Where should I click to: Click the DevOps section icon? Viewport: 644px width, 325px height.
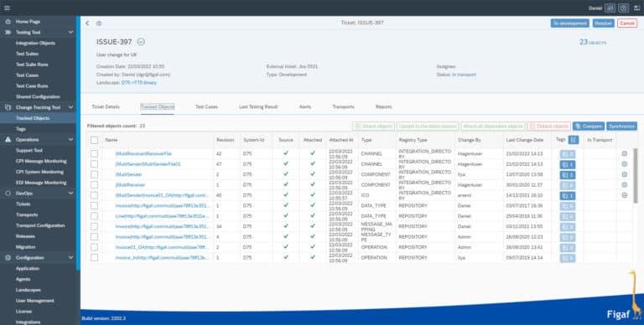pos(8,193)
